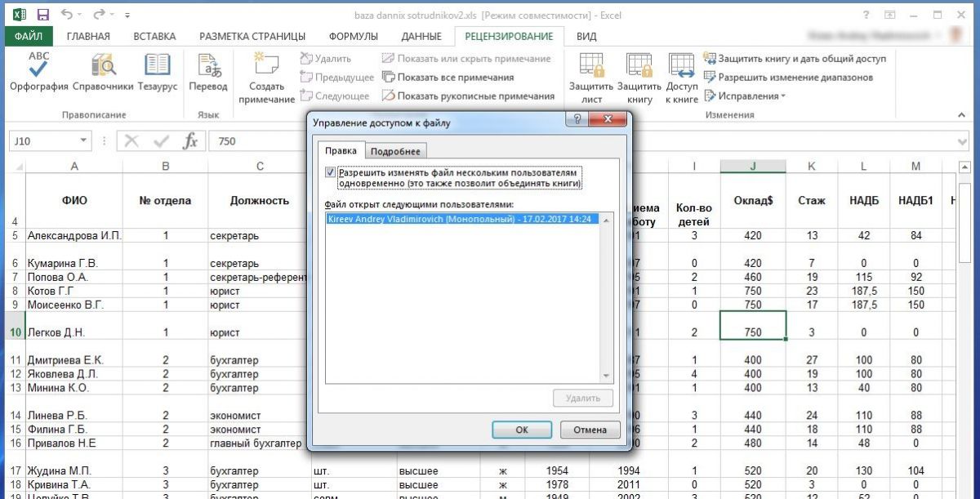Switch to the ВИД tab
Image resolution: width=980 pixels, height=499 pixels.
[x=586, y=36]
